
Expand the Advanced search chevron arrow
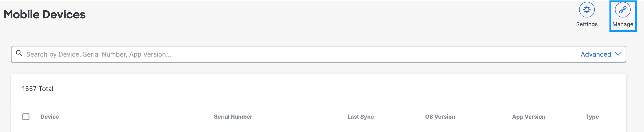point(618,54)
